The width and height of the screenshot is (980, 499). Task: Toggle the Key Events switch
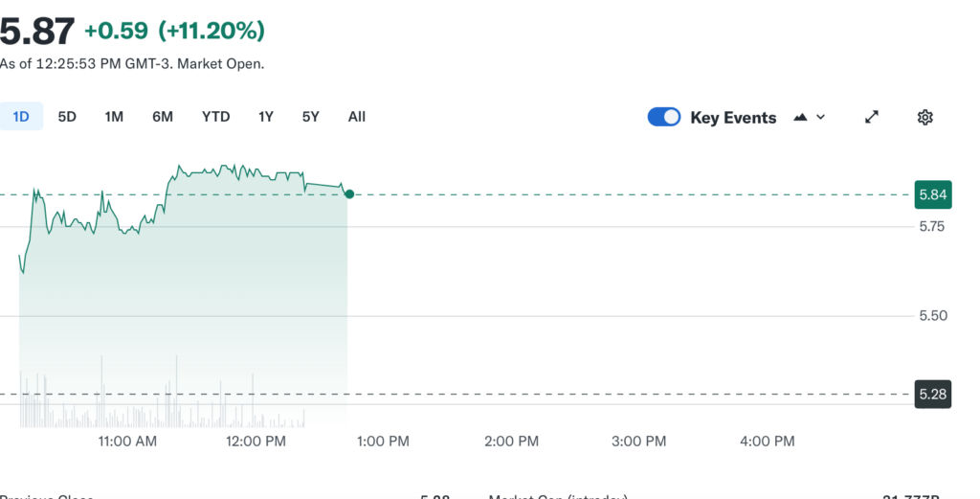(664, 117)
